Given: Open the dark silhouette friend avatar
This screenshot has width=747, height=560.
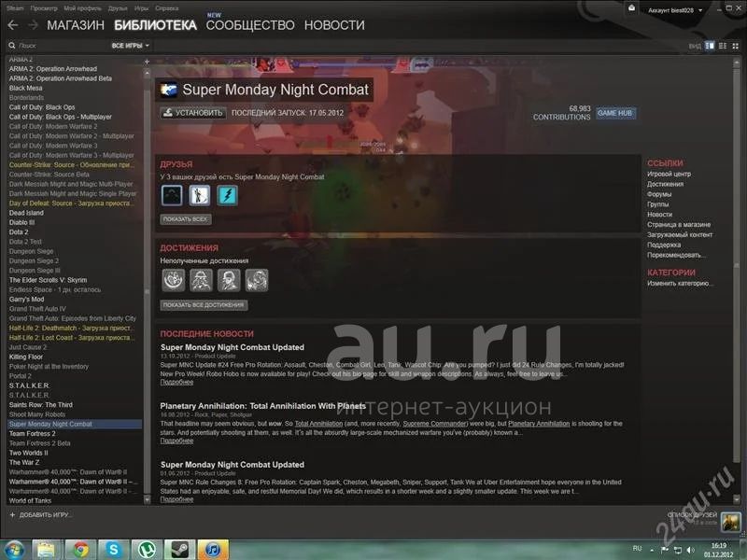Looking at the screenshot, I should point(172,196).
